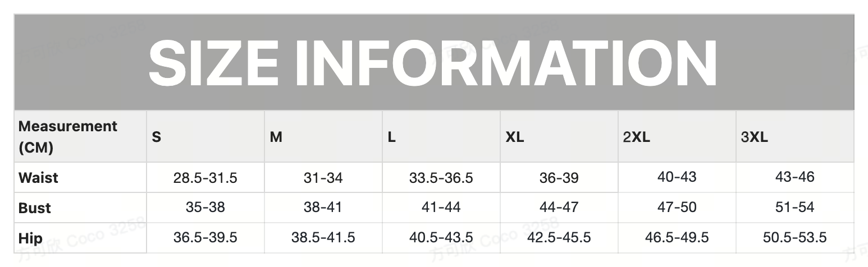The width and height of the screenshot is (868, 267).
Task: Click the 36.5-39.5 hip cell for size S
Action: (205, 238)
